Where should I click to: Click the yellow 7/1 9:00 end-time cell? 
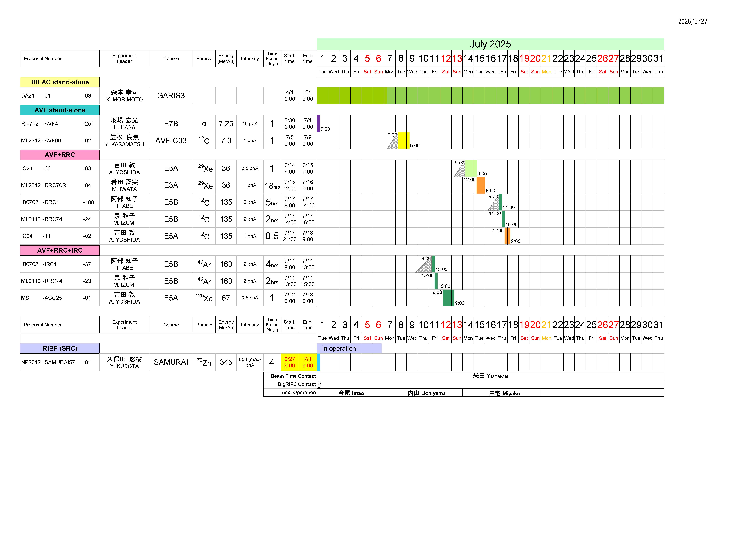[308, 362]
